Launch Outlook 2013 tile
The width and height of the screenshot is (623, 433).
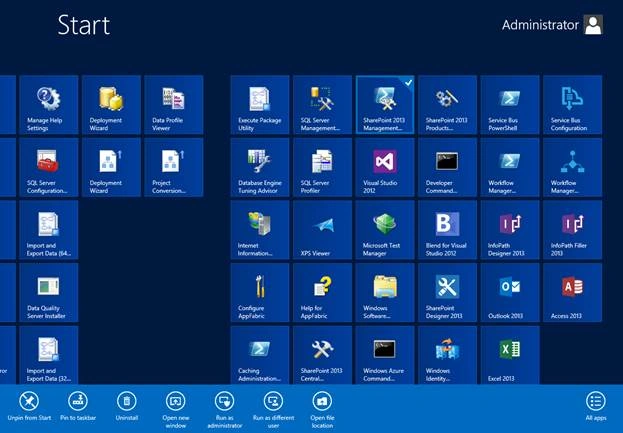point(510,292)
